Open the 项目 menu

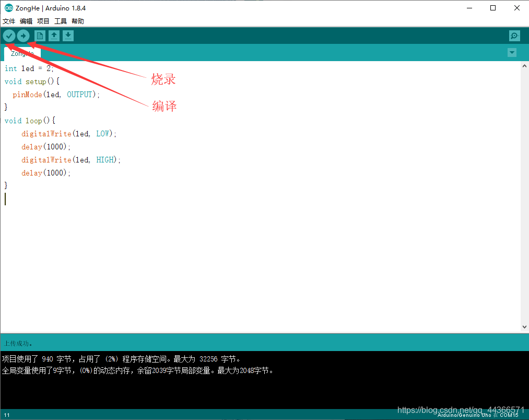[x=43, y=21]
